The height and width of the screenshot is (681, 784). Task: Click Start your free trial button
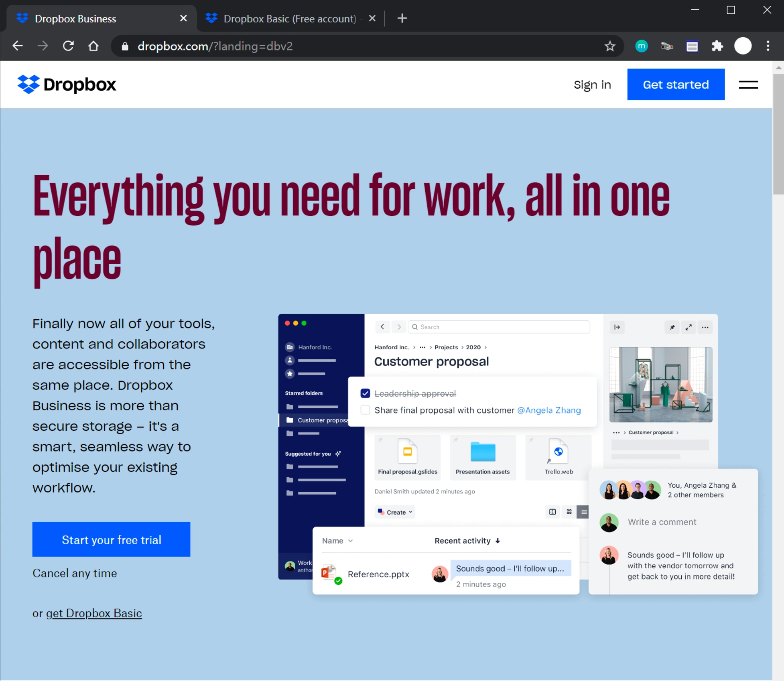click(111, 539)
